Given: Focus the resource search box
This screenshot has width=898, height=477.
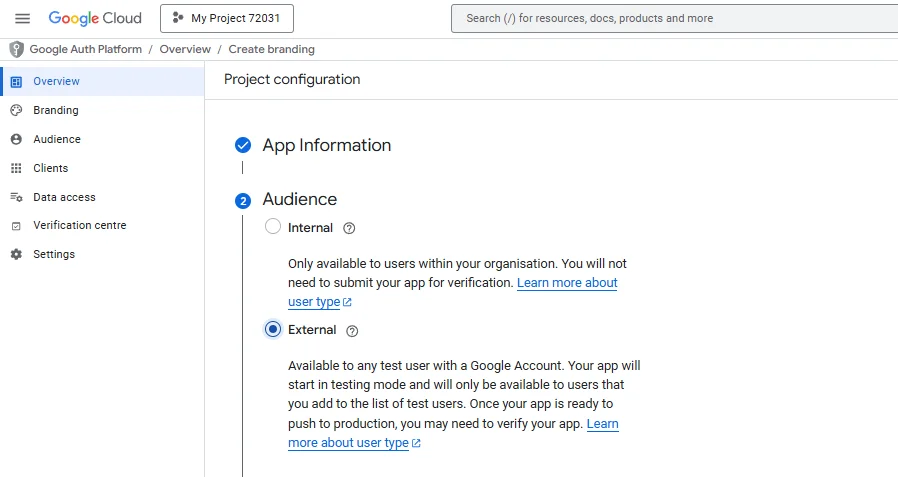Looking at the screenshot, I should (x=675, y=18).
